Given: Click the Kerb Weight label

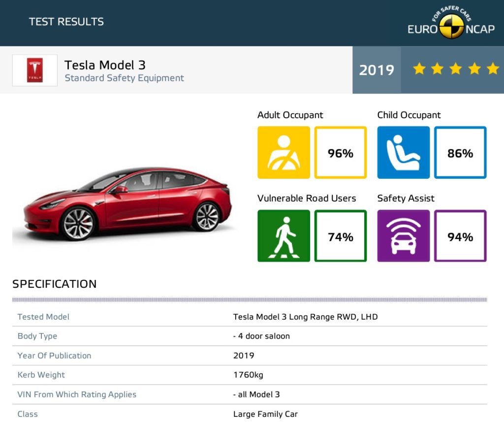Looking at the screenshot, I should click(41, 375).
